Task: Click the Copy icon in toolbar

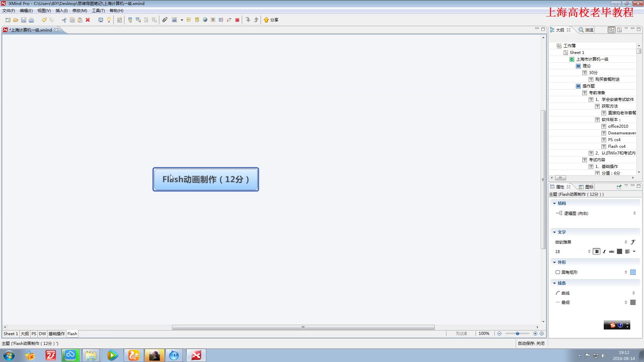Action: [72, 20]
